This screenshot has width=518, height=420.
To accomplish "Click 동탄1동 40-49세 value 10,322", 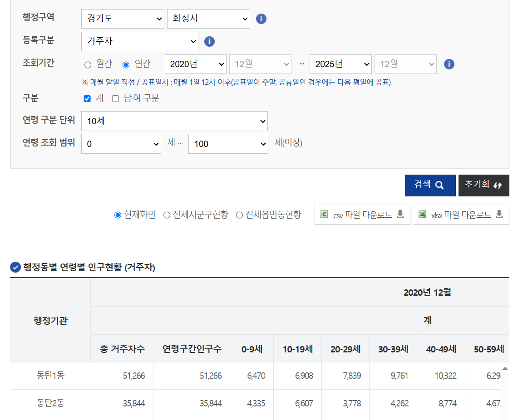I will coord(445,376).
